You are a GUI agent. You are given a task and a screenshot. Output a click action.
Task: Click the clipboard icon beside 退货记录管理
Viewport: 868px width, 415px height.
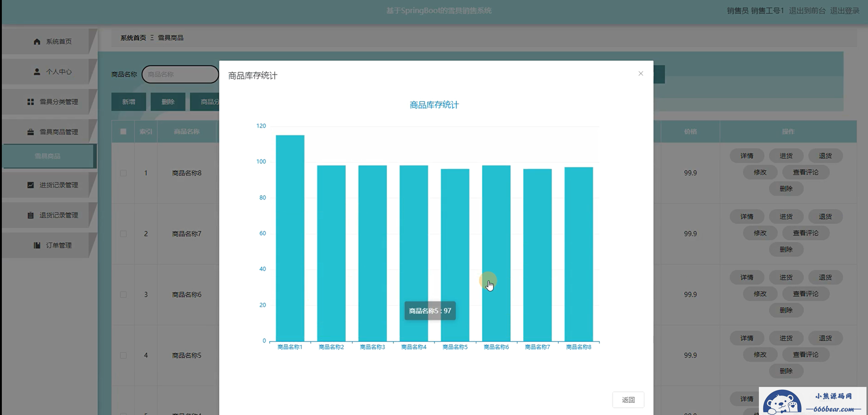click(x=31, y=215)
